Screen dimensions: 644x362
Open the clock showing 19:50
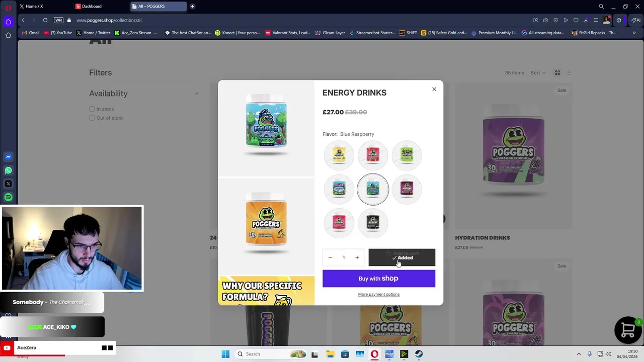click(628, 354)
